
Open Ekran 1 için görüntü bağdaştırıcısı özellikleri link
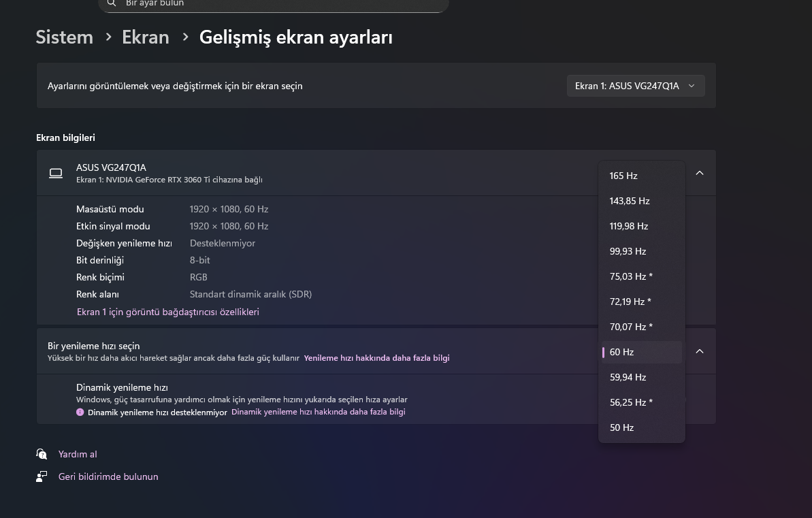(x=167, y=312)
